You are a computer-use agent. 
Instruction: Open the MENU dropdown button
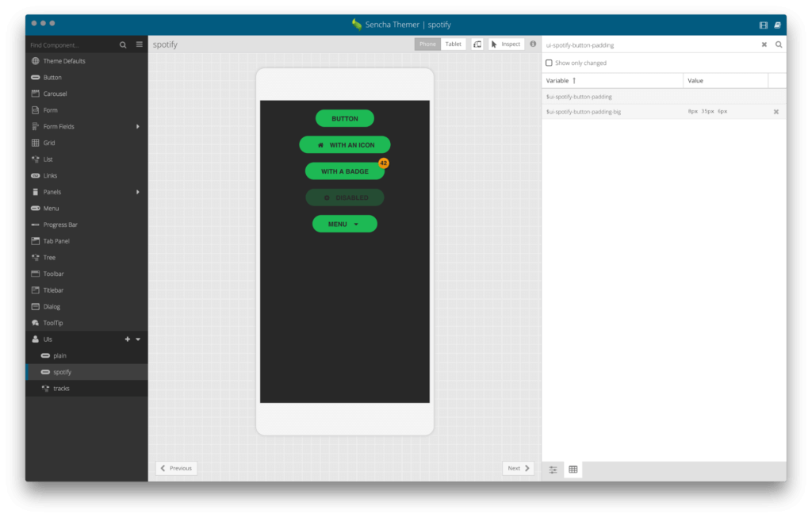click(345, 224)
